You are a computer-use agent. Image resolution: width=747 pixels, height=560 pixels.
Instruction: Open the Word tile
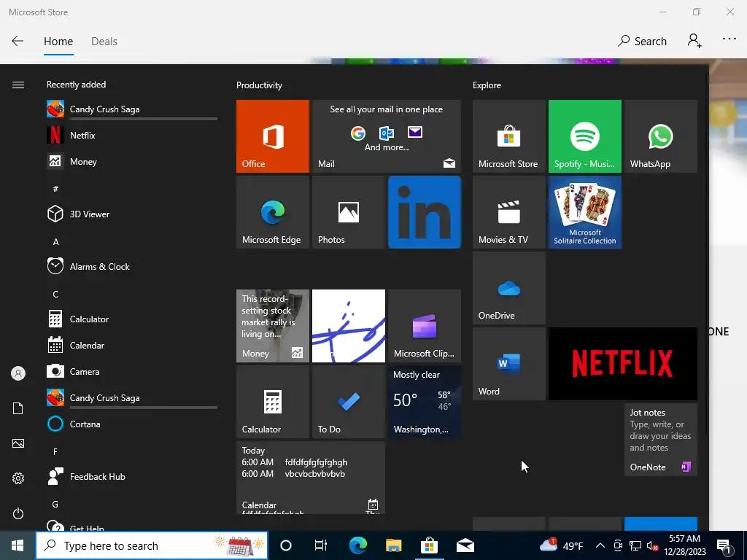tap(508, 364)
